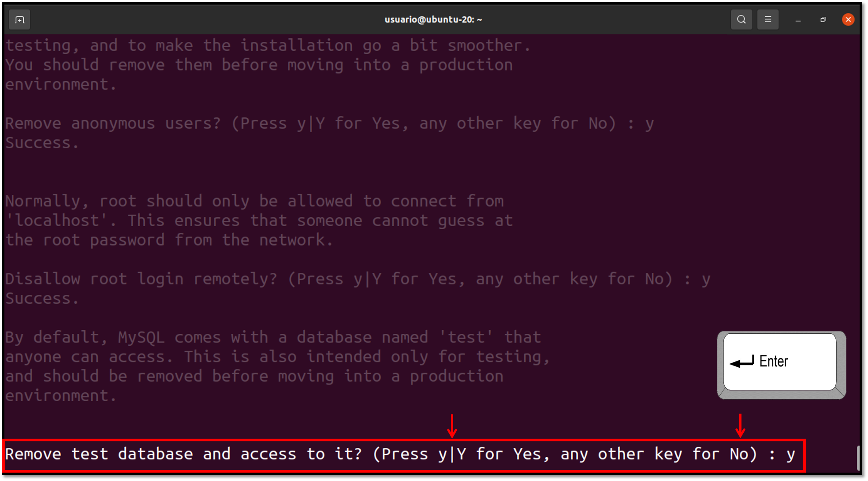Image resolution: width=868 pixels, height=481 pixels.
Task: Click the red arrow above 'y|Y'
Action: click(x=452, y=425)
